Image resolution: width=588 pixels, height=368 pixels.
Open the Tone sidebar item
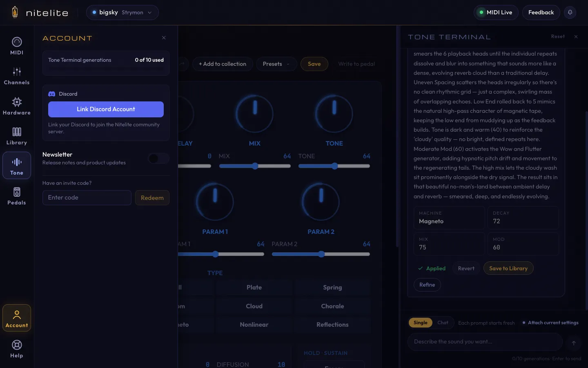(x=17, y=166)
